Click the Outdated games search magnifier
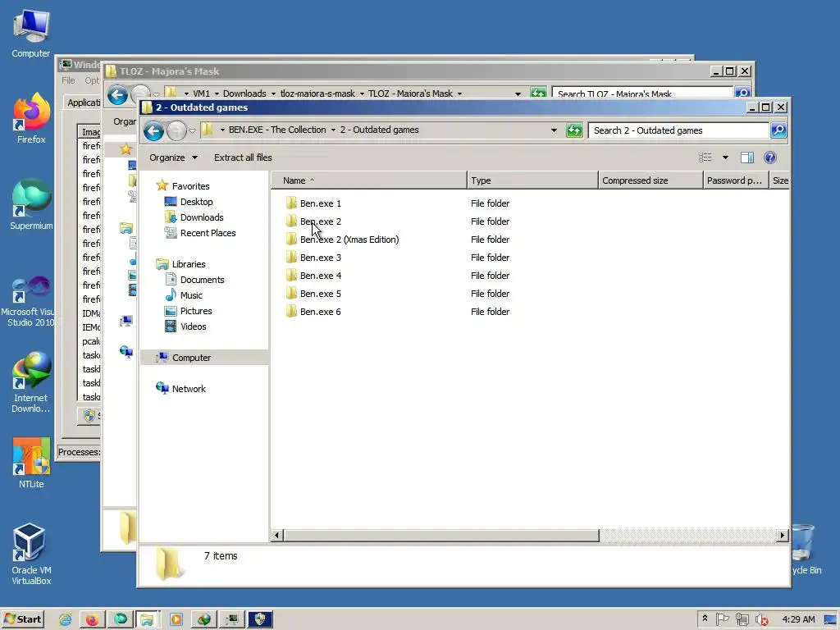The height and width of the screenshot is (630, 840). point(778,130)
